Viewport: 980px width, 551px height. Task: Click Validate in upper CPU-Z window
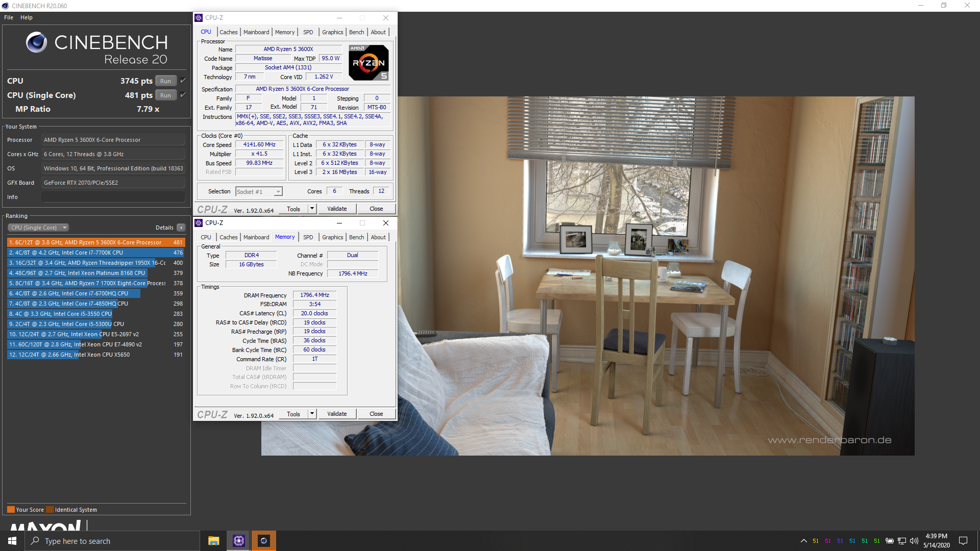coord(337,209)
